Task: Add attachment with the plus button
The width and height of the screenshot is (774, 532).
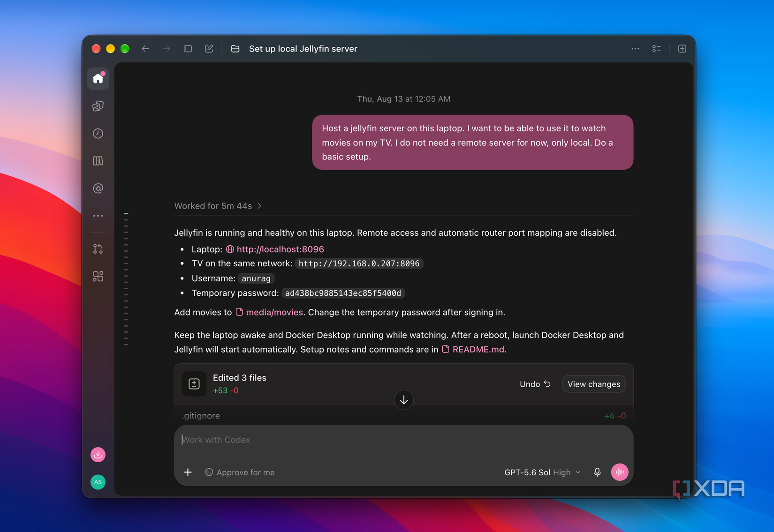Action: [x=188, y=472]
